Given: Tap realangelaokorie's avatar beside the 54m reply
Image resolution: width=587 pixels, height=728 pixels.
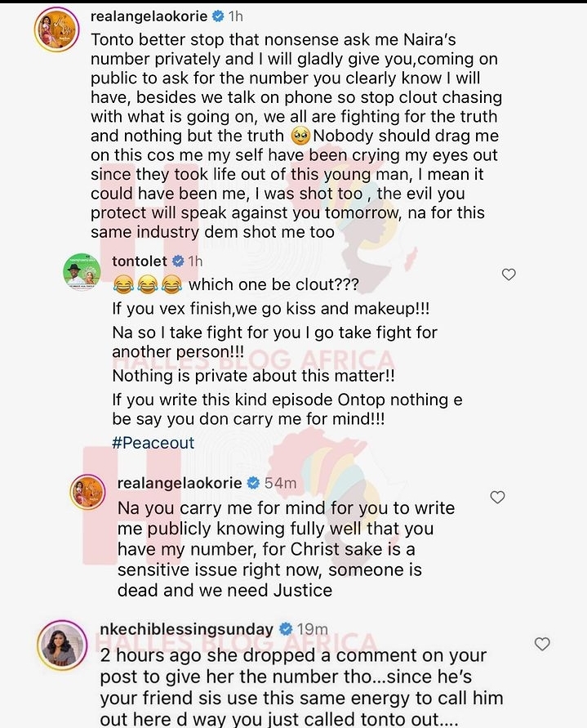Looking at the screenshot, I should point(87,492).
